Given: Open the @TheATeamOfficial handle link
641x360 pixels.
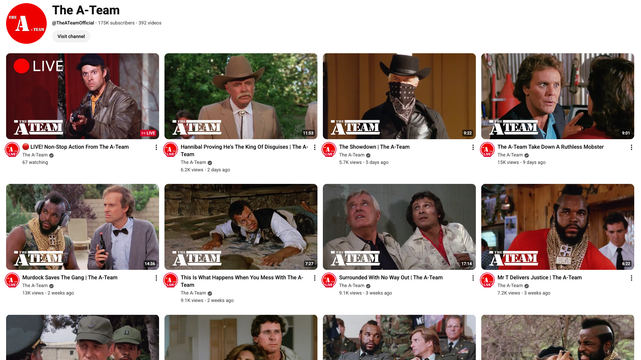Looking at the screenshot, I should (73, 23).
